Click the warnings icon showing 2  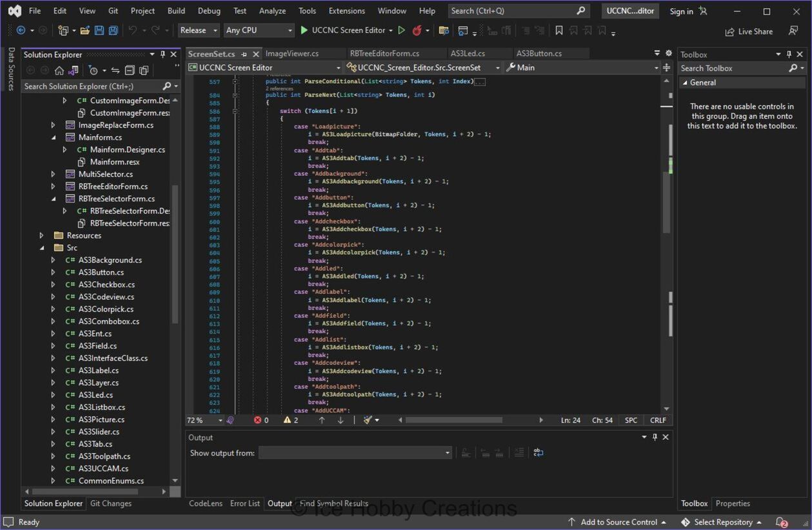coord(288,420)
